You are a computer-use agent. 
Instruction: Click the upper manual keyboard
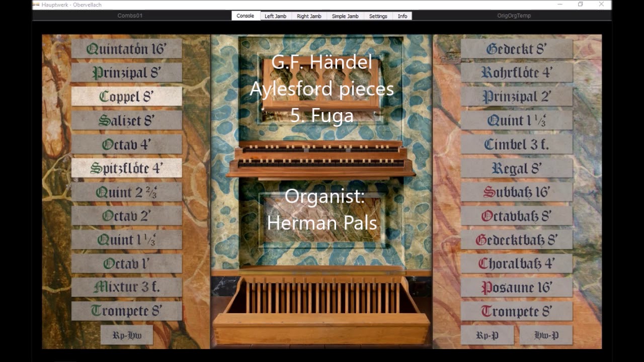coord(321,150)
